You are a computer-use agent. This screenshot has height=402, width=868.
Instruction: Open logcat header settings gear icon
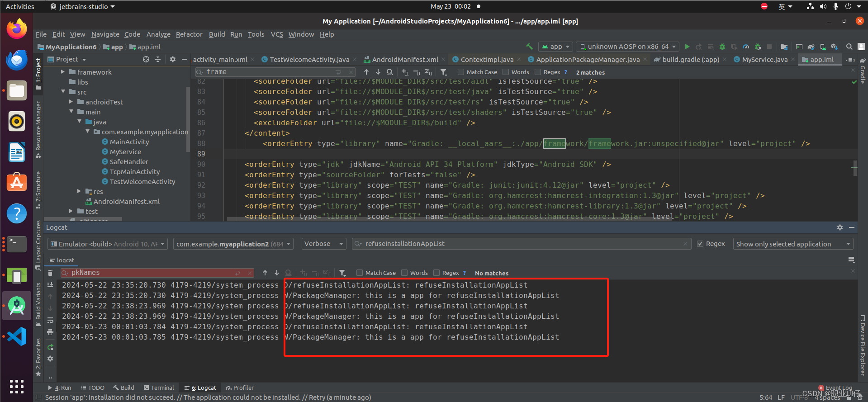840,227
